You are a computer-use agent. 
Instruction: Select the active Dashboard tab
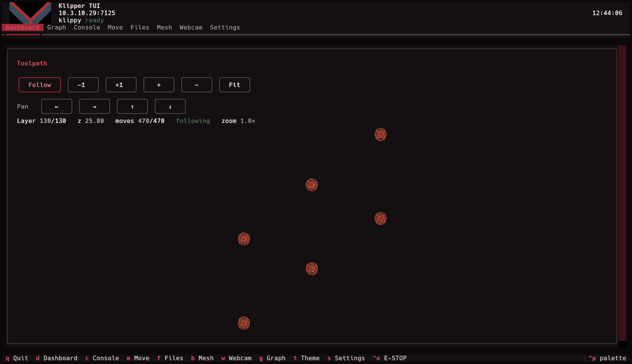[x=23, y=27]
